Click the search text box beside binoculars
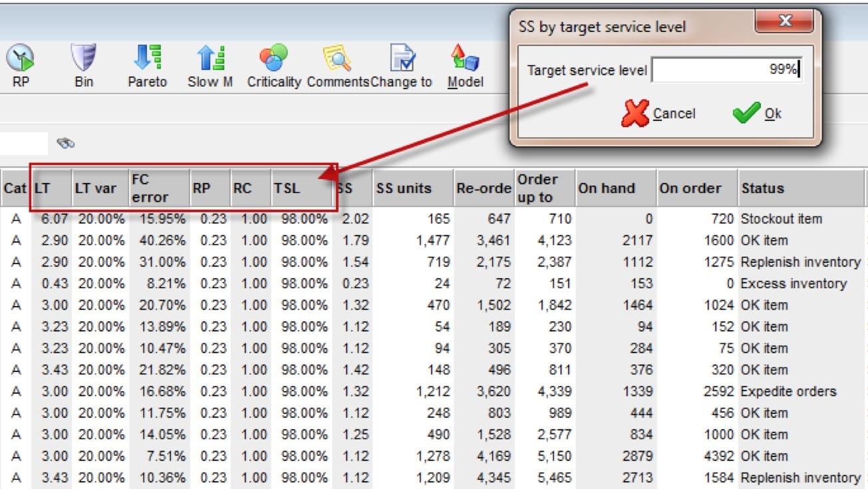 pyautogui.click(x=24, y=143)
